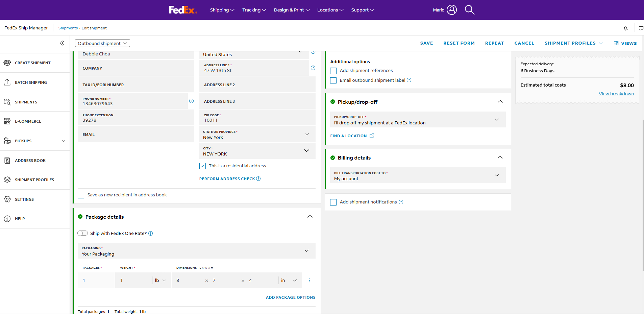Show help for Perform Address Check
The height and width of the screenshot is (314, 644).
click(x=258, y=179)
